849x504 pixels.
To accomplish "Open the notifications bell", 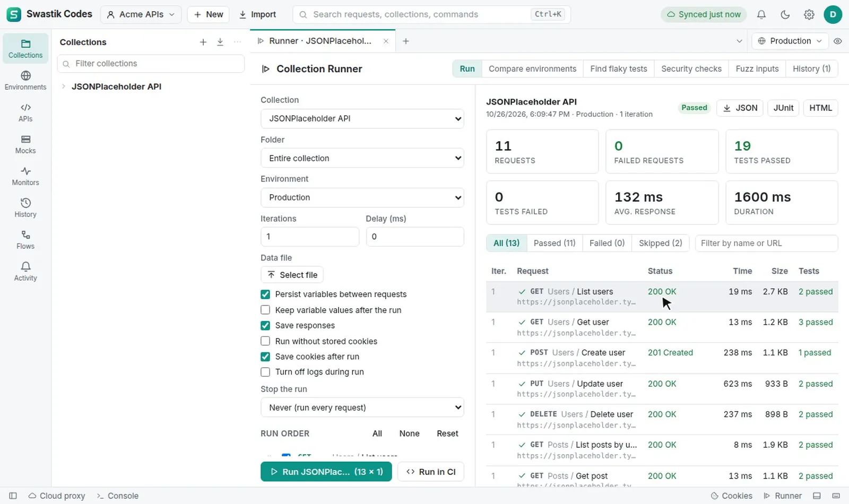I will (x=761, y=14).
